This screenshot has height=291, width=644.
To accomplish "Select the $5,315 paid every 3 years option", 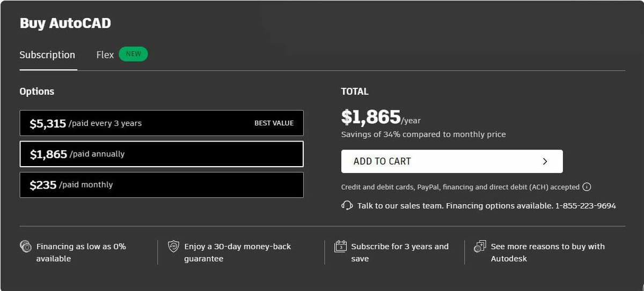I will pyautogui.click(x=162, y=123).
